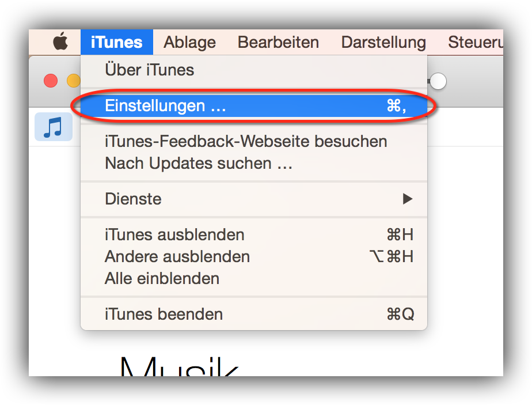Image resolution: width=532 pixels, height=405 pixels.
Task: Quit with iTunes beenden
Action: click(x=254, y=314)
